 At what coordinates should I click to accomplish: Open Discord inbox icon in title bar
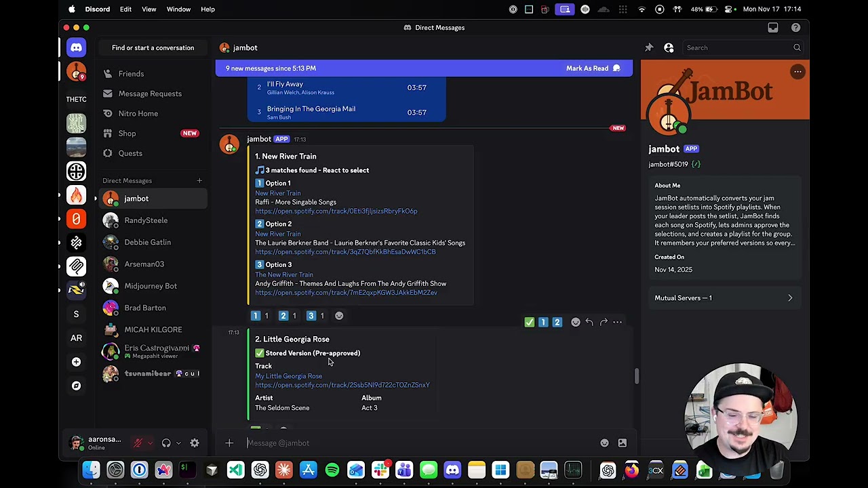point(773,28)
